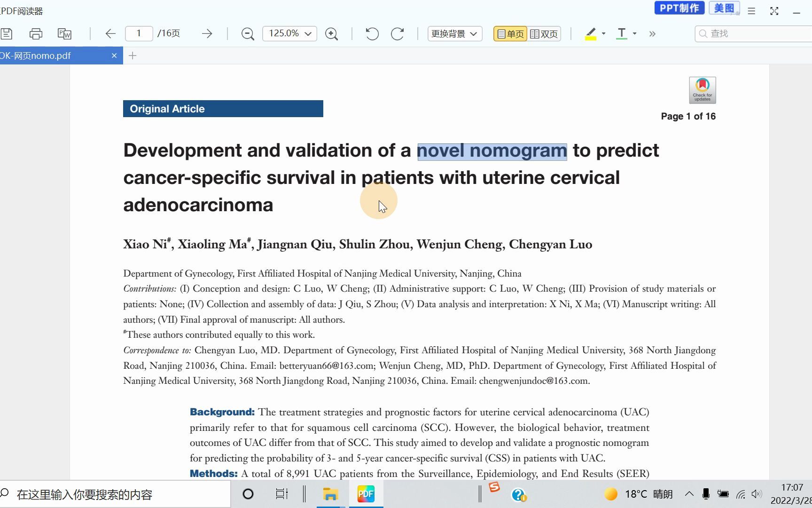
Task: Open the Wi-Fi network tray icon
Action: 741,494
